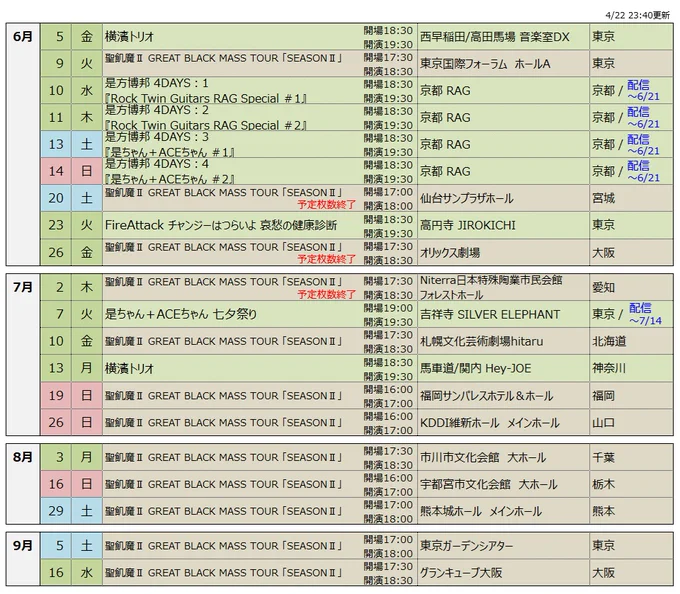Click Niterra日本特殊陶業市民会館 venue cell
Screen dimensions: 680x594
503,287
